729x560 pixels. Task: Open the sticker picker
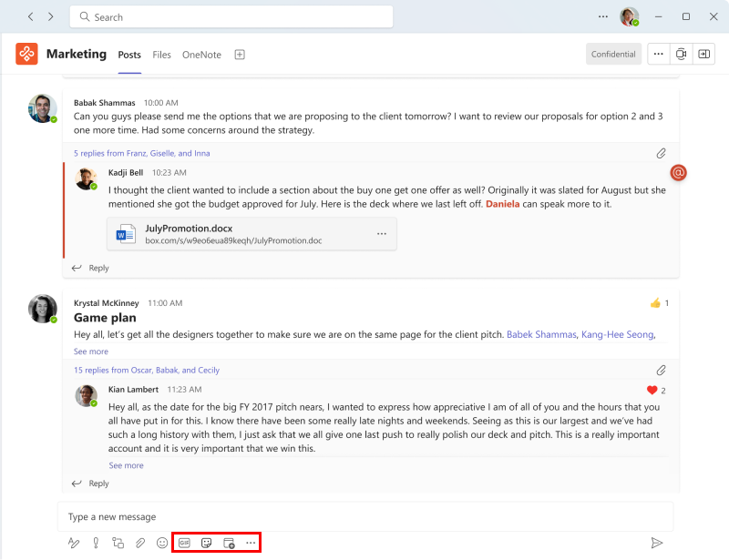[x=207, y=543]
